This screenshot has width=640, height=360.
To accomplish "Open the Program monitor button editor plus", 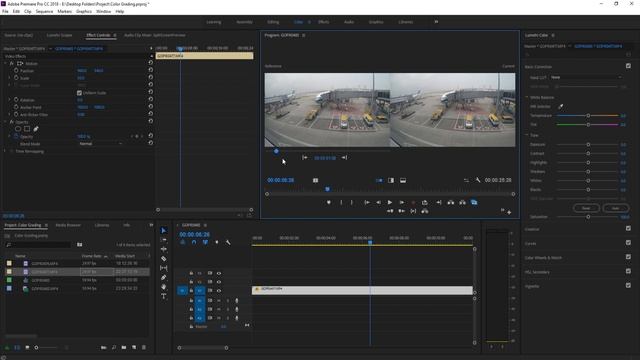I will coord(509,212).
